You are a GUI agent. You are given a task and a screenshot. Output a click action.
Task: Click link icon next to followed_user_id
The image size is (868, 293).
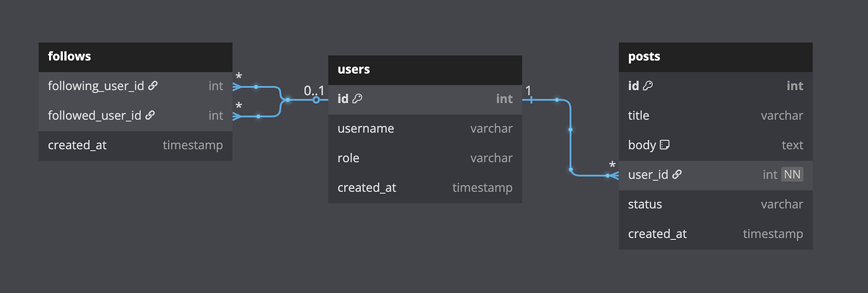coord(150,115)
